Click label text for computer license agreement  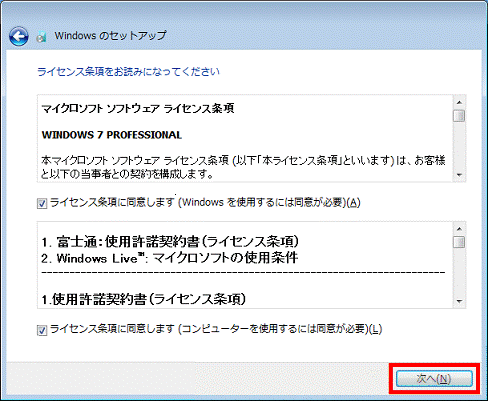(216, 329)
